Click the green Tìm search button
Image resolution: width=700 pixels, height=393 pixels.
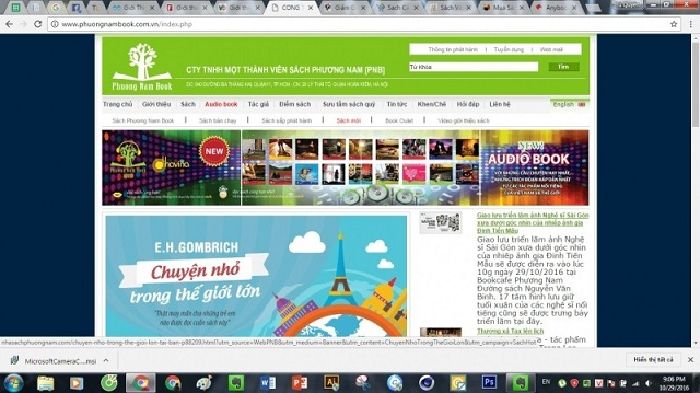pos(564,67)
